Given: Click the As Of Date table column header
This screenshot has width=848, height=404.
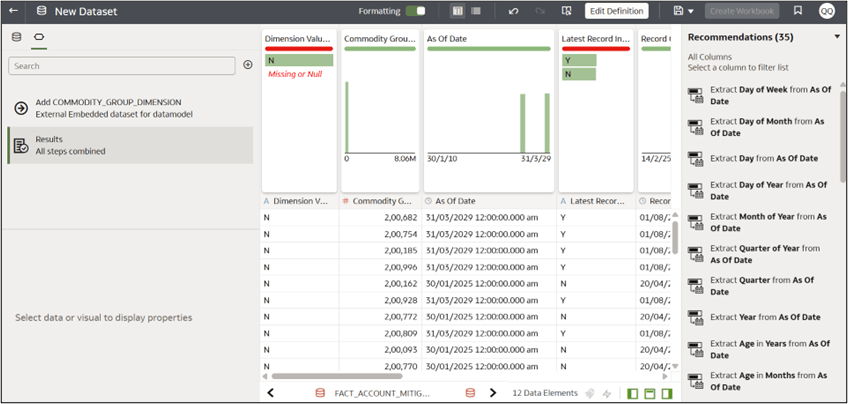Looking at the screenshot, I should 489,201.
